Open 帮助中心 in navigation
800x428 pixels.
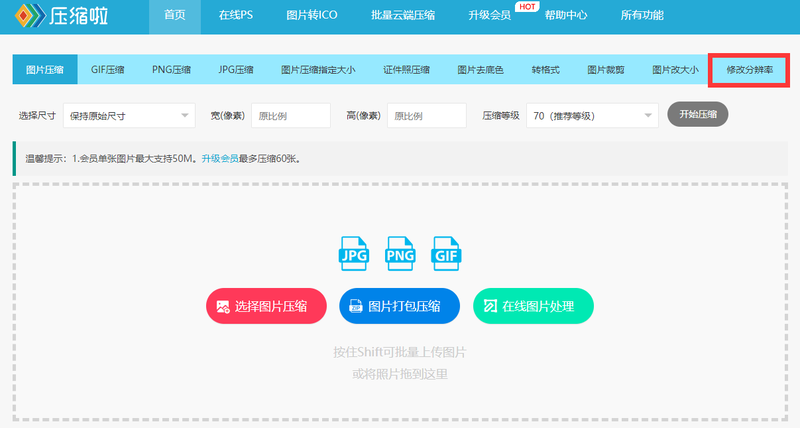tap(566, 15)
